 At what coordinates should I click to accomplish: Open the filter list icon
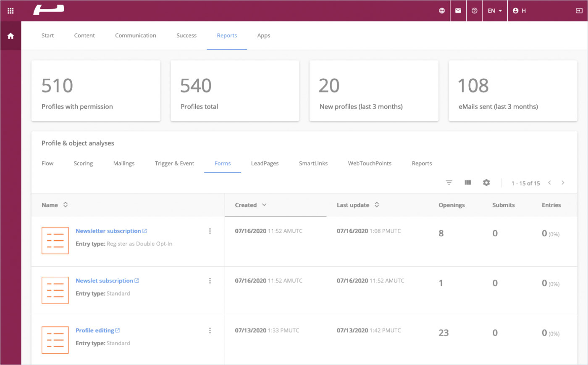click(449, 182)
